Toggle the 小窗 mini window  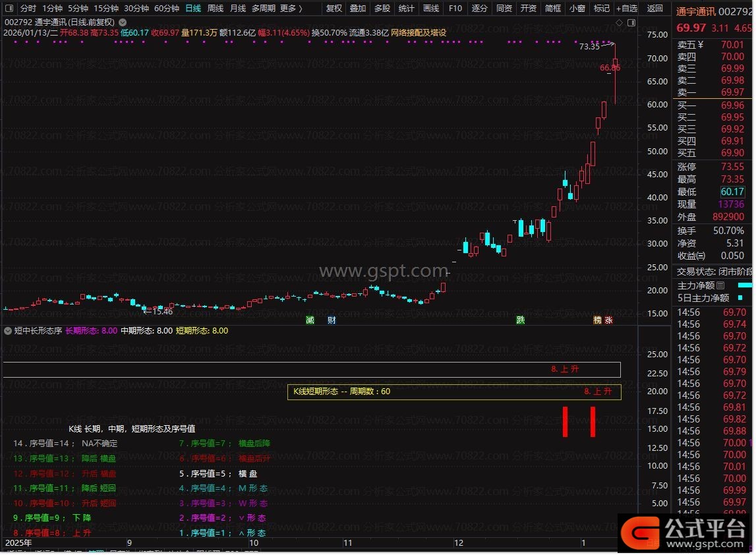pyautogui.click(x=577, y=9)
